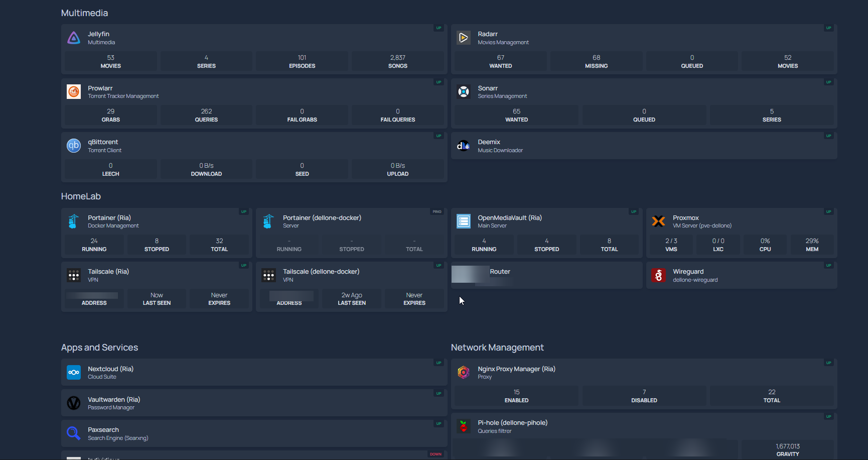Open the Jellyfin service icon

click(x=74, y=38)
